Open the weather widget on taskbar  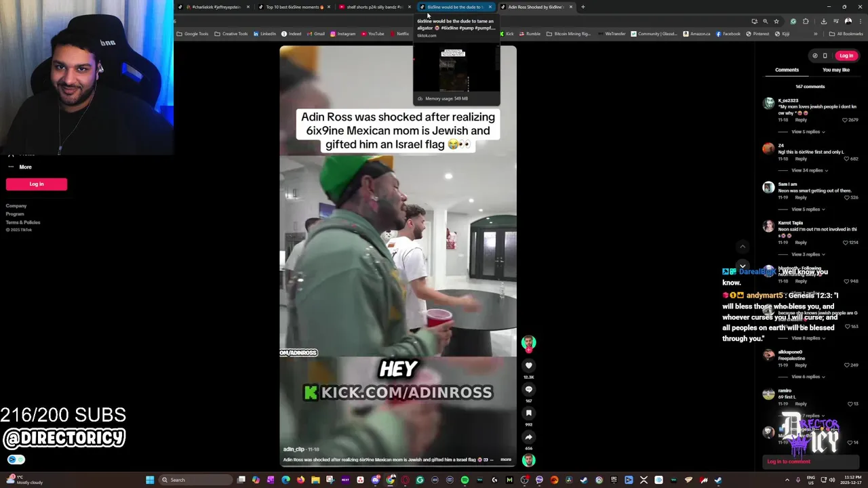(x=26, y=480)
